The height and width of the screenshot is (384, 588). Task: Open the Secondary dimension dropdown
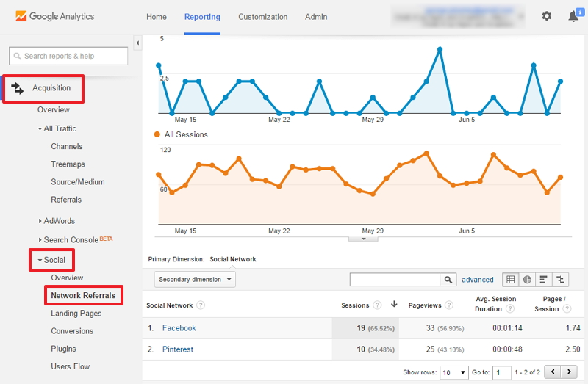[195, 280]
